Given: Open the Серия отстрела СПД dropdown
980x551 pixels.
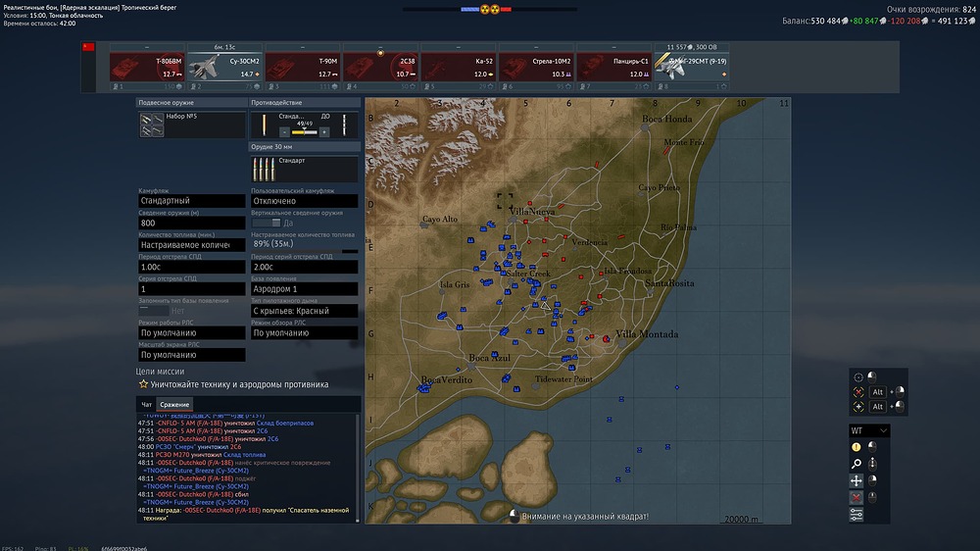Looking at the screenshot, I should point(191,289).
